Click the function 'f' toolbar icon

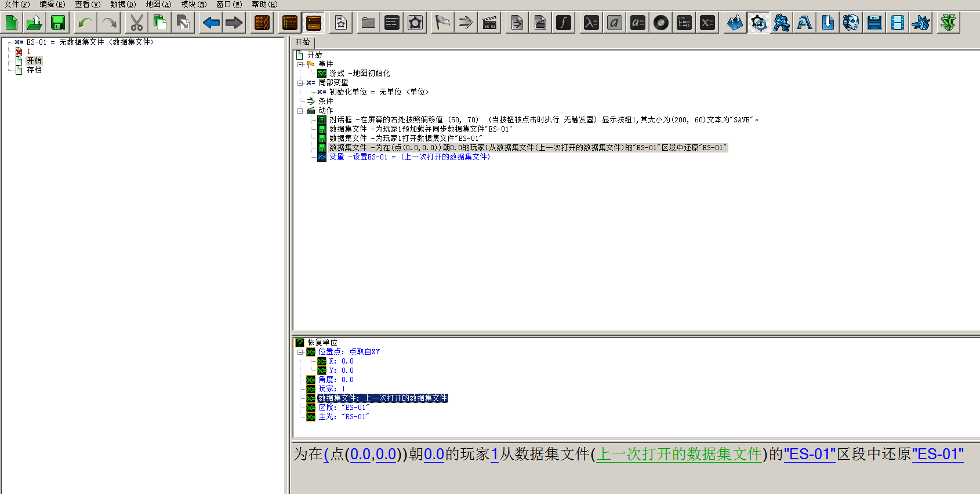564,23
